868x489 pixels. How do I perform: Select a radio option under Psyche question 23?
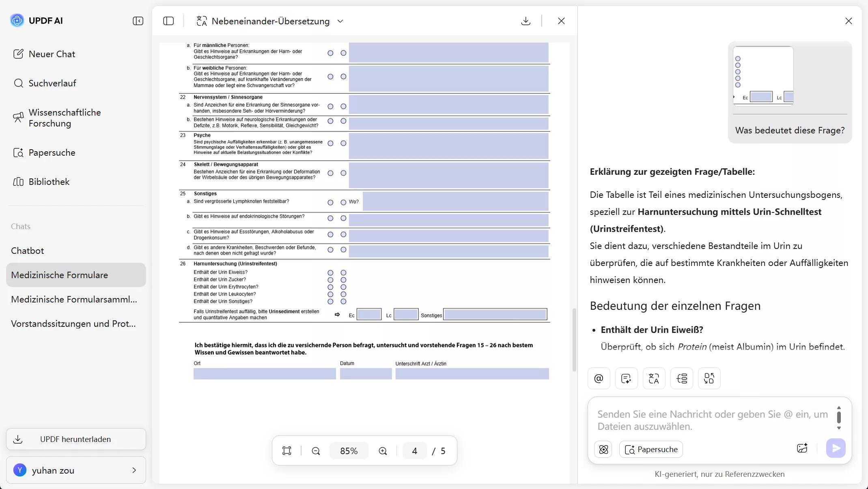point(330,144)
